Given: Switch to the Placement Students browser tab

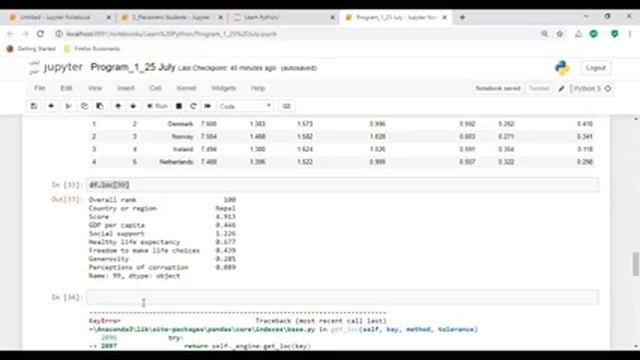Looking at the screenshot, I should pos(171,18).
